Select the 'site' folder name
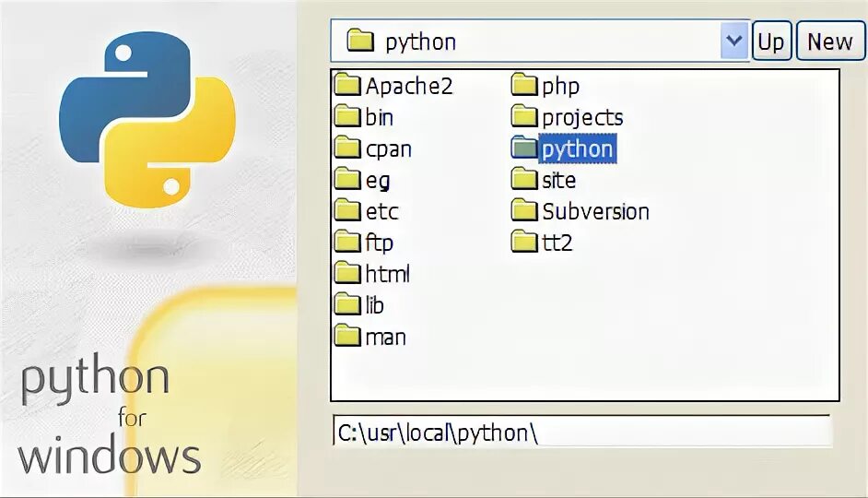Viewport: 868px width, 498px height. pos(558,180)
